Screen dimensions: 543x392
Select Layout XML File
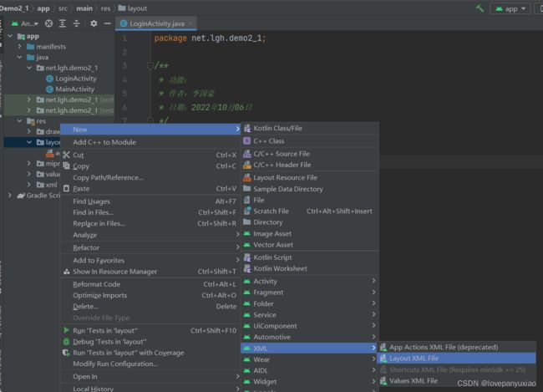pyautogui.click(x=457, y=358)
